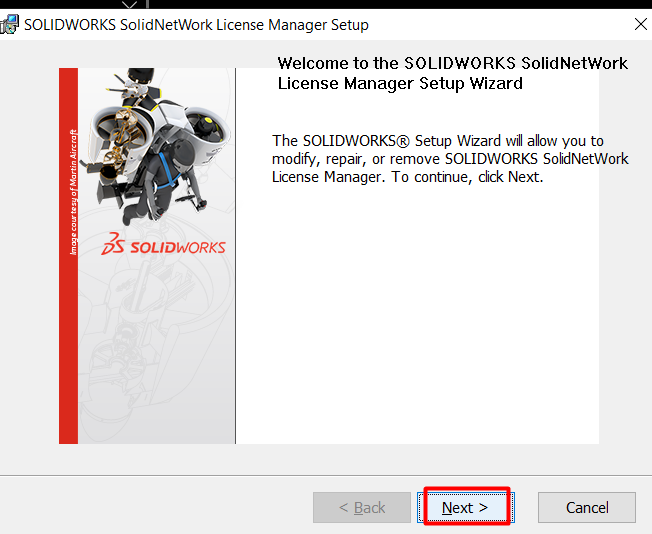Select the jetpack pilot figure in image
652x534 pixels.
[170, 175]
